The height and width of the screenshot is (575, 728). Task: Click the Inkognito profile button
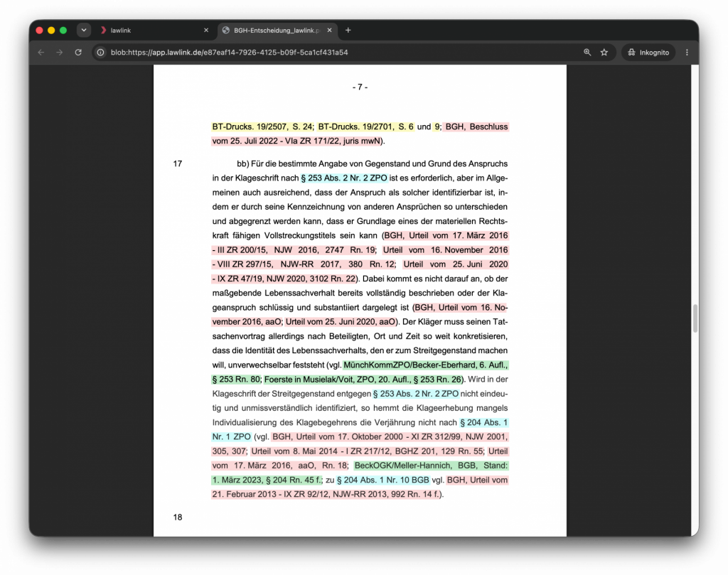coord(648,53)
